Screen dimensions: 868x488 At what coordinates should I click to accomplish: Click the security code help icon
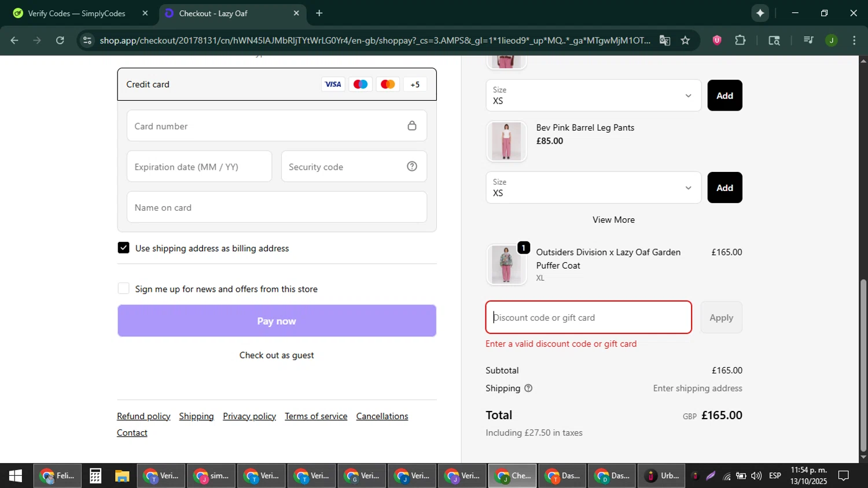pyautogui.click(x=412, y=167)
